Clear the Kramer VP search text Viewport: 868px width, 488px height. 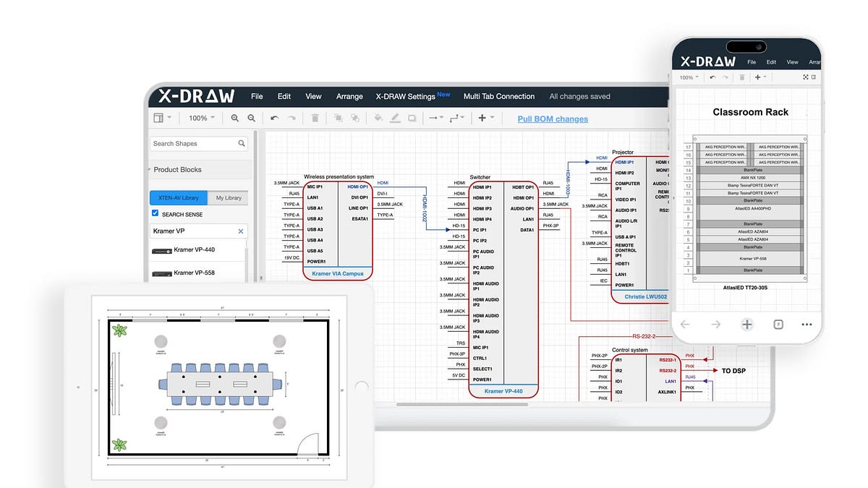241,231
